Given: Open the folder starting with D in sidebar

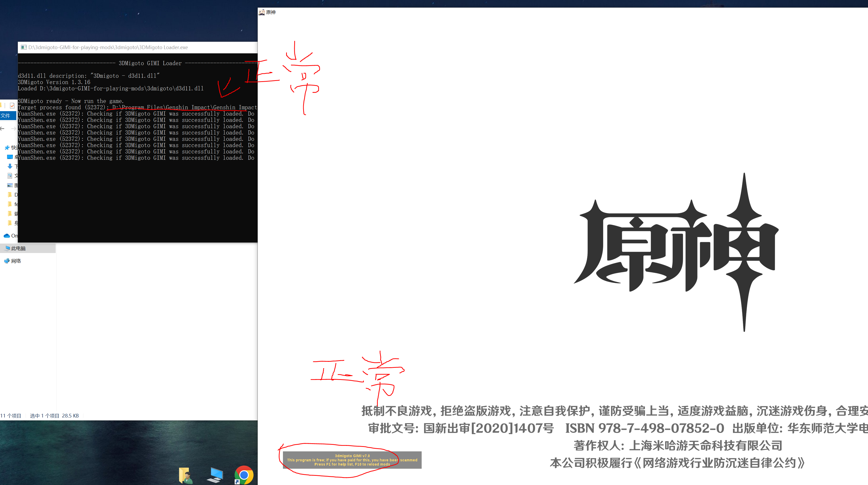Looking at the screenshot, I should (x=12, y=194).
